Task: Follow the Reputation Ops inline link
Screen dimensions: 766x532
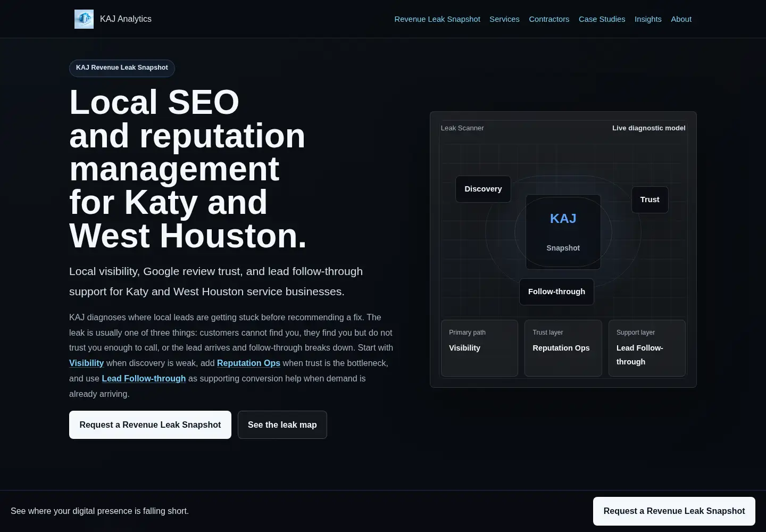Action: 248,363
